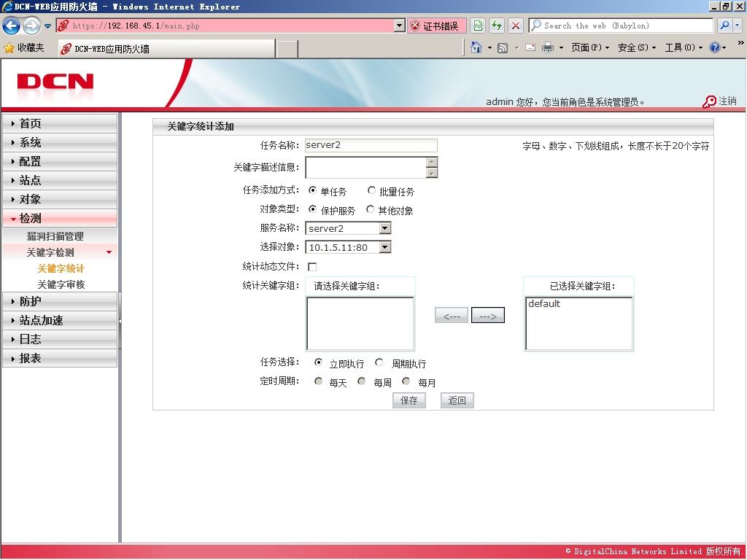The height and width of the screenshot is (560, 747).
Task: Click the left arrow remove keyword group button
Action: pyautogui.click(x=452, y=316)
